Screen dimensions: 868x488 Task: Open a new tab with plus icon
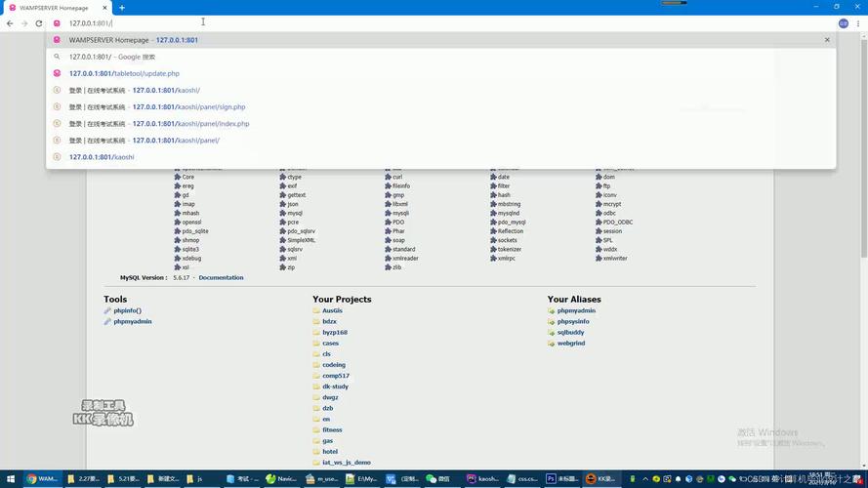122,8
